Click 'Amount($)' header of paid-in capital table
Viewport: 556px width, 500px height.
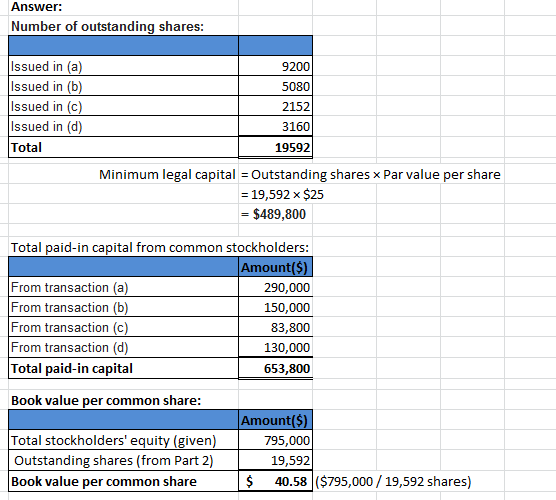point(276,267)
